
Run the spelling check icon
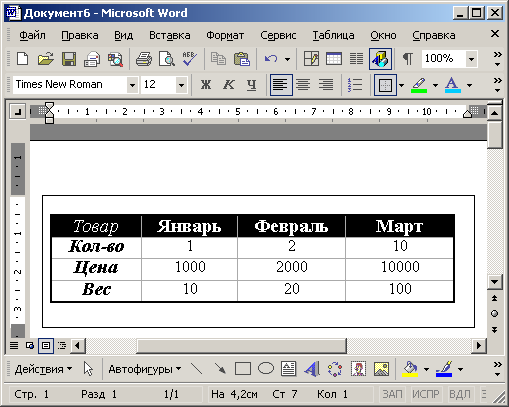[x=189, y=59]
